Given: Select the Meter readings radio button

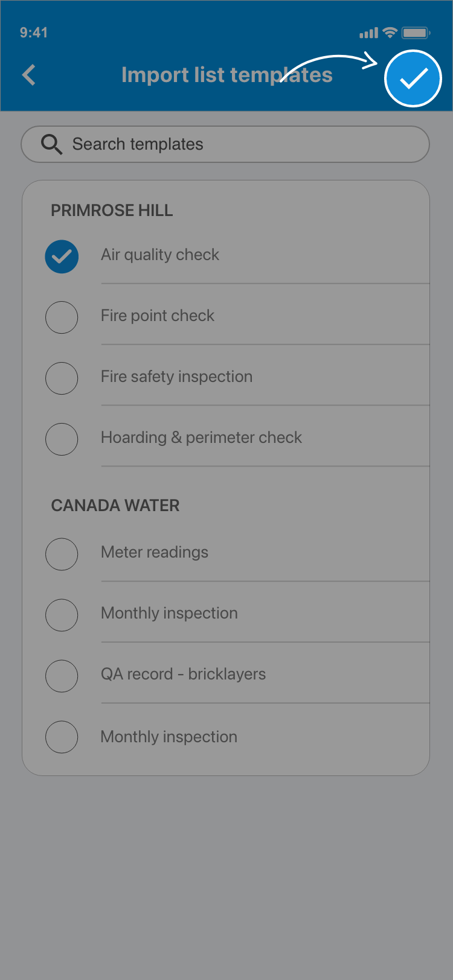Looking at the screenshot, I should coord(62,554).
